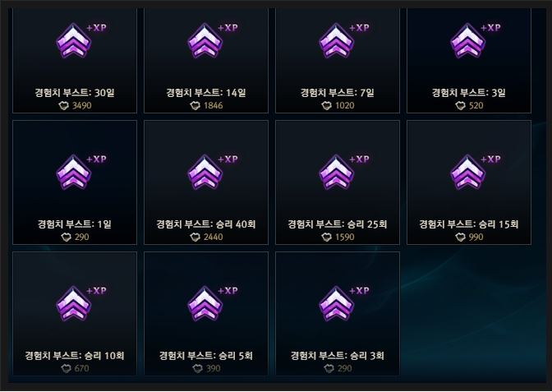The height and width of the screenshot is (392, 552).
Task: Click the 7일 XP boost icon
Action: point(336,41)
